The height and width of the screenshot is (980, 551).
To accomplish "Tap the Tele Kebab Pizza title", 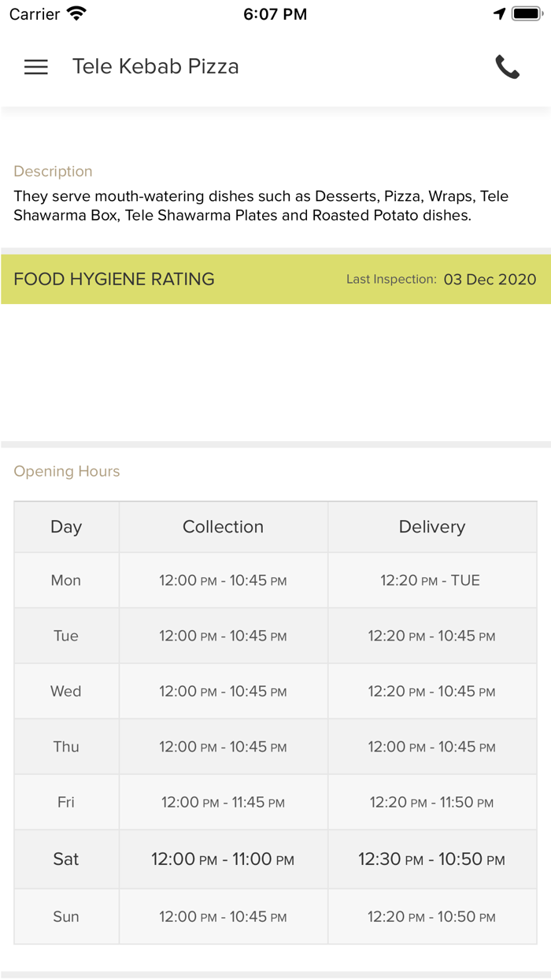I will pyautogui.click(x=156, y=67).
